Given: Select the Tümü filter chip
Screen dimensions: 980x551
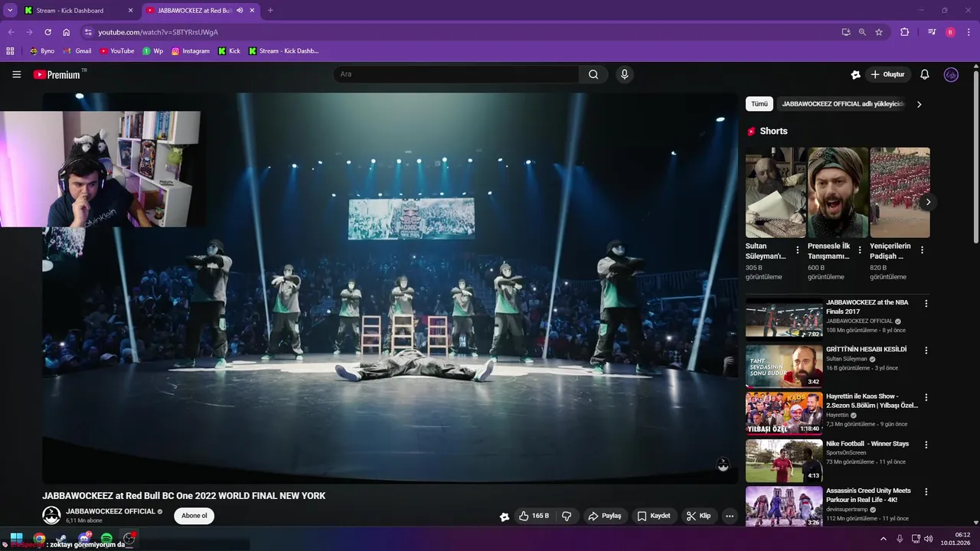Looking at the screenshot, I should (759, 104).
